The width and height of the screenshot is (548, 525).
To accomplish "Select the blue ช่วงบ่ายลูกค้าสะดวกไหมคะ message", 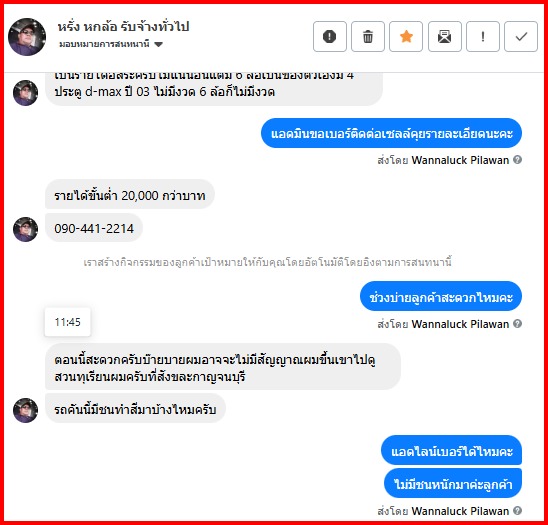I will pos(441,297).
